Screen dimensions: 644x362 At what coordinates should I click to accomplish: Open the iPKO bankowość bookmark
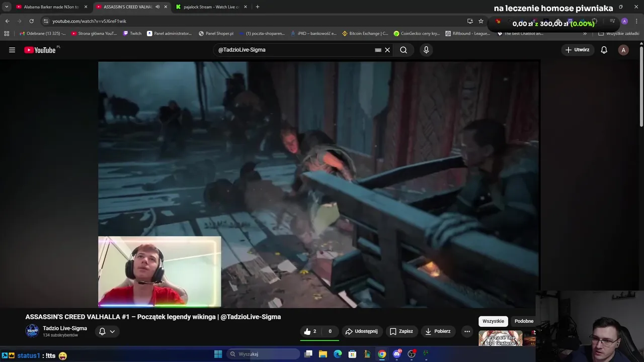point(313,34)
